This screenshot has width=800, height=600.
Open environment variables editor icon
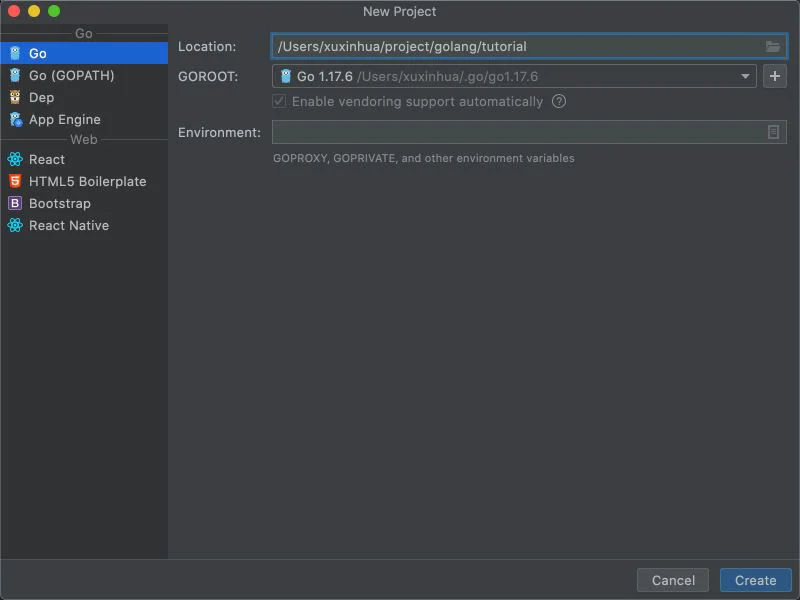(773, 132)
